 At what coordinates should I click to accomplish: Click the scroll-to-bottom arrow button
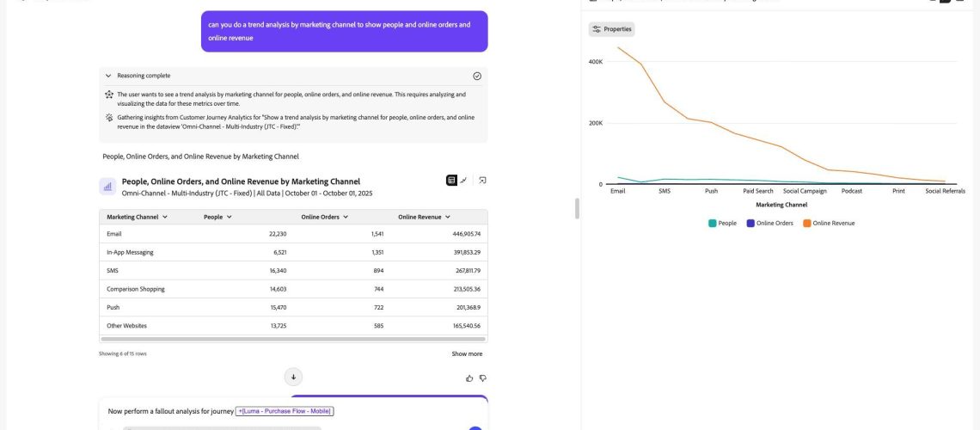[x=293, y=377]
